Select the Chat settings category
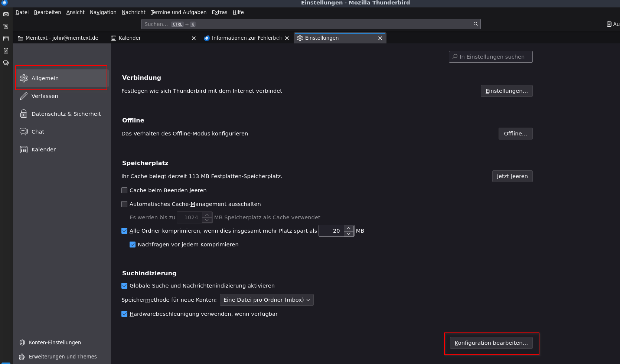Viewport: 620px width, 364px height. tap(61, 132)
